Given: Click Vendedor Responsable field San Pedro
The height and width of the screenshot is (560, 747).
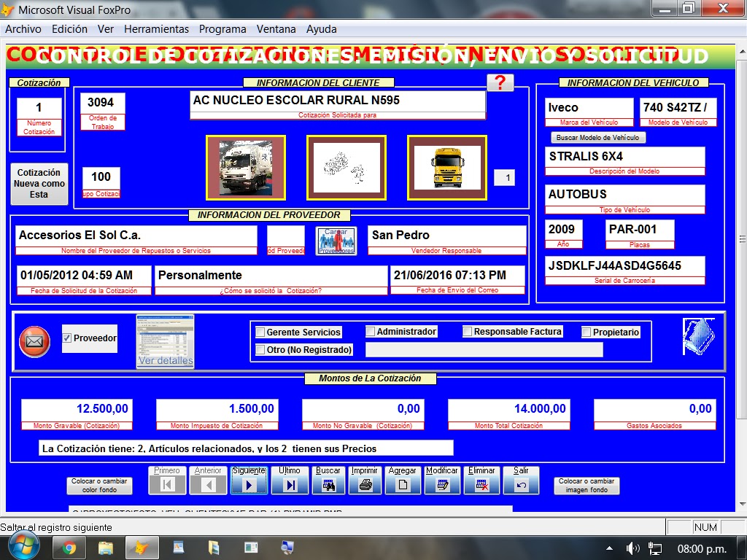Looking at the screenshot, I should tap(447, 236).
